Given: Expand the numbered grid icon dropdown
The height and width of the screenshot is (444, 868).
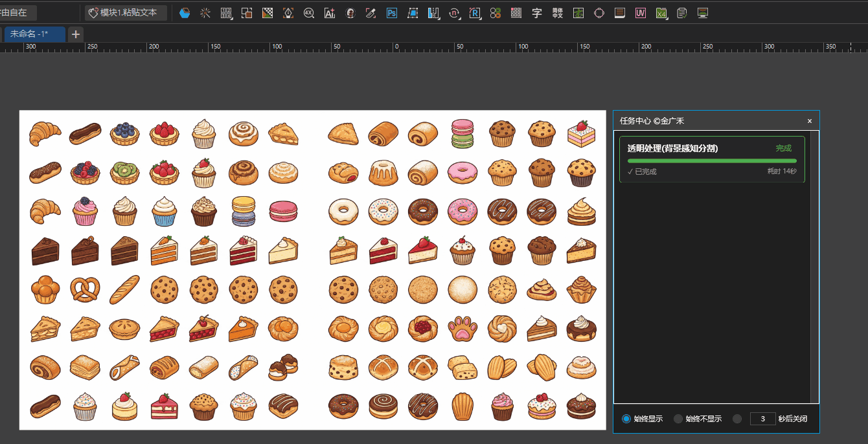Looking at the screenshot, I should tap(227, 13).
